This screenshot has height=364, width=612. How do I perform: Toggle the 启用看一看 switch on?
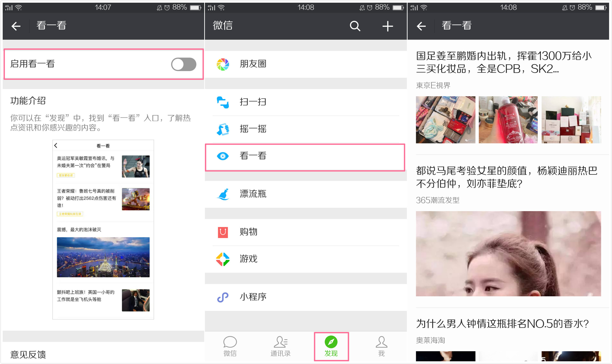click(x=183, y=64)
